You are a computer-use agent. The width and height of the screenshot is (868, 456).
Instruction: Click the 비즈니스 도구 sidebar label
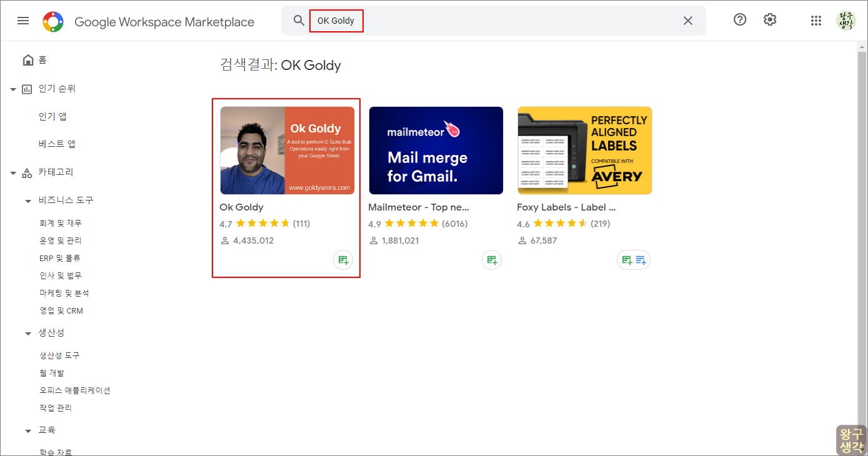(x=66, y=201)
